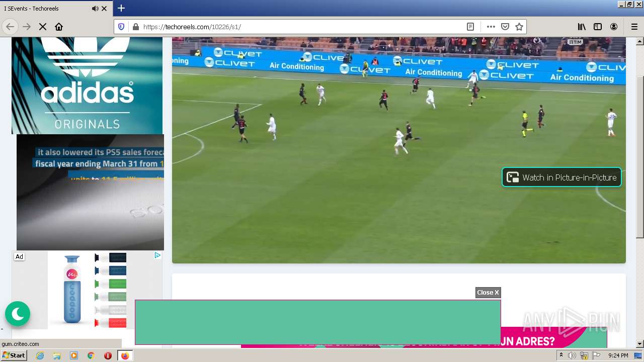
Task: Open page actions three-dot menu
Action: [491, 27]
